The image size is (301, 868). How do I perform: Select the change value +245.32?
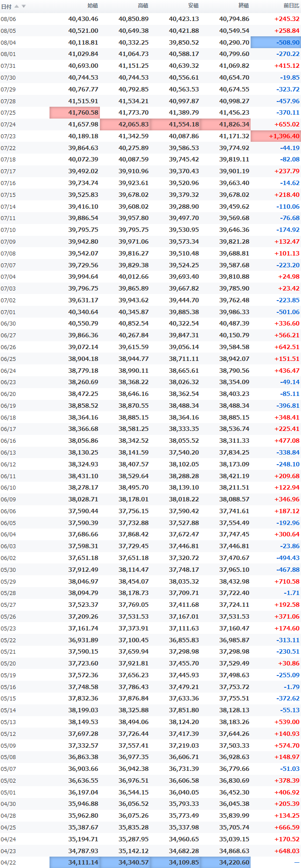287,19
